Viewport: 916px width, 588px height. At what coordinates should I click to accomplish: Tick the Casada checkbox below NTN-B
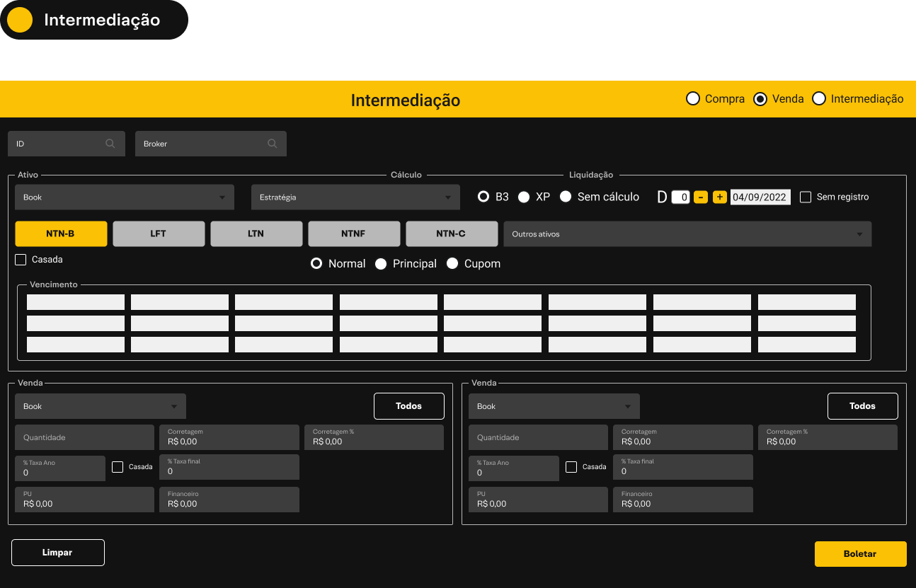point(21,260)
